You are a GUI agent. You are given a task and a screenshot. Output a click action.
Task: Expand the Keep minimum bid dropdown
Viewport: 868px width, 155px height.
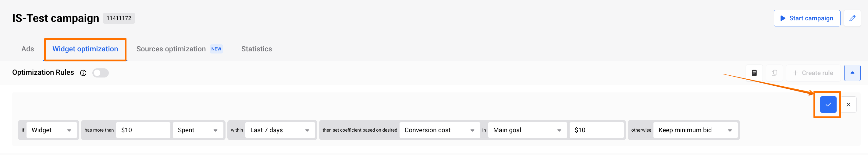pos(695,130)
